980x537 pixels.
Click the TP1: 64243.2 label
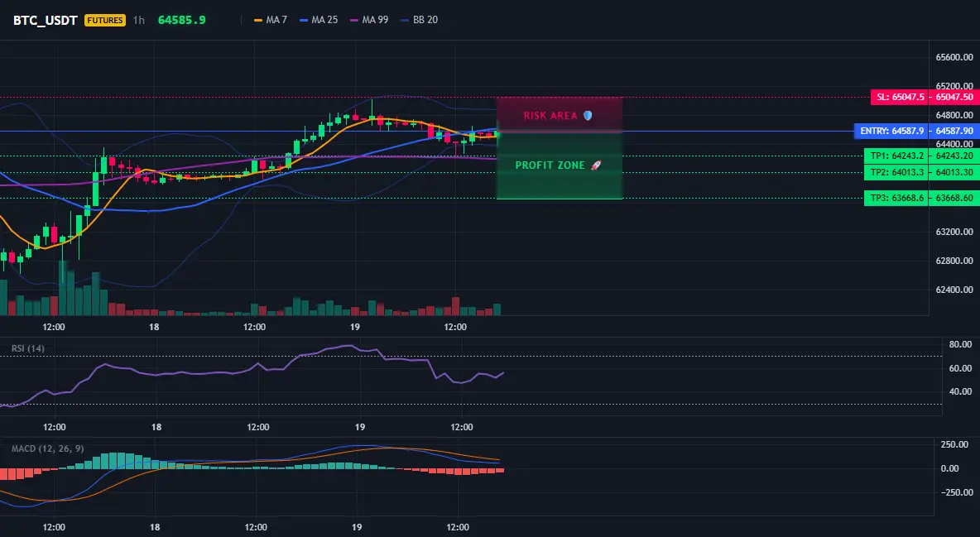[896, 155]
